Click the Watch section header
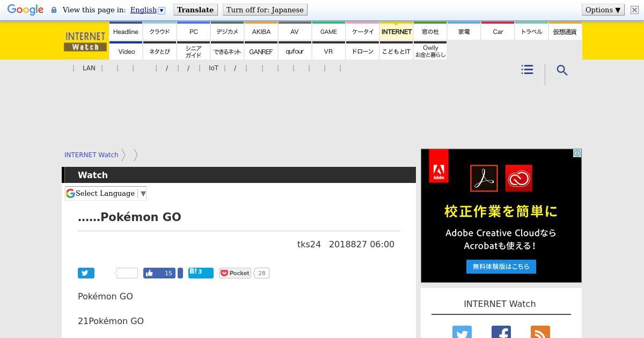 pyautogui.click(x=239, y=175)
